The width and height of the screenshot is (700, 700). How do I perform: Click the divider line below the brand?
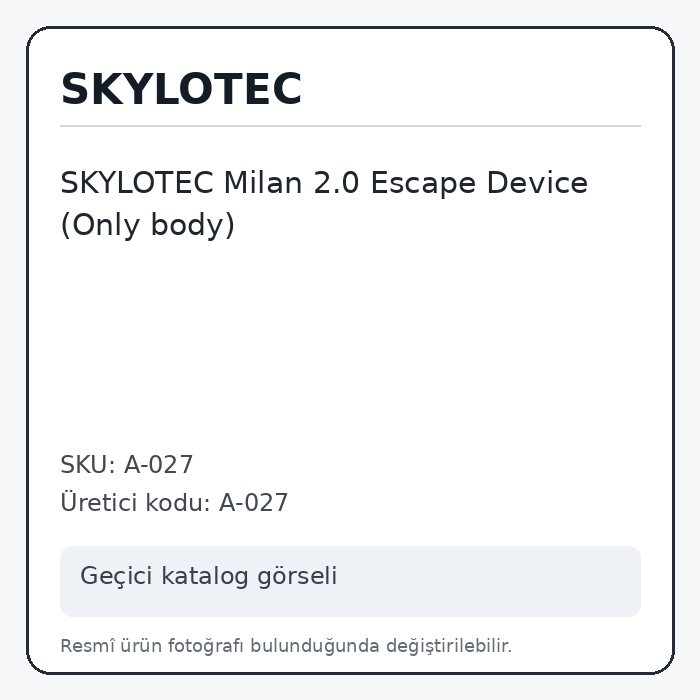click(350, 126)
